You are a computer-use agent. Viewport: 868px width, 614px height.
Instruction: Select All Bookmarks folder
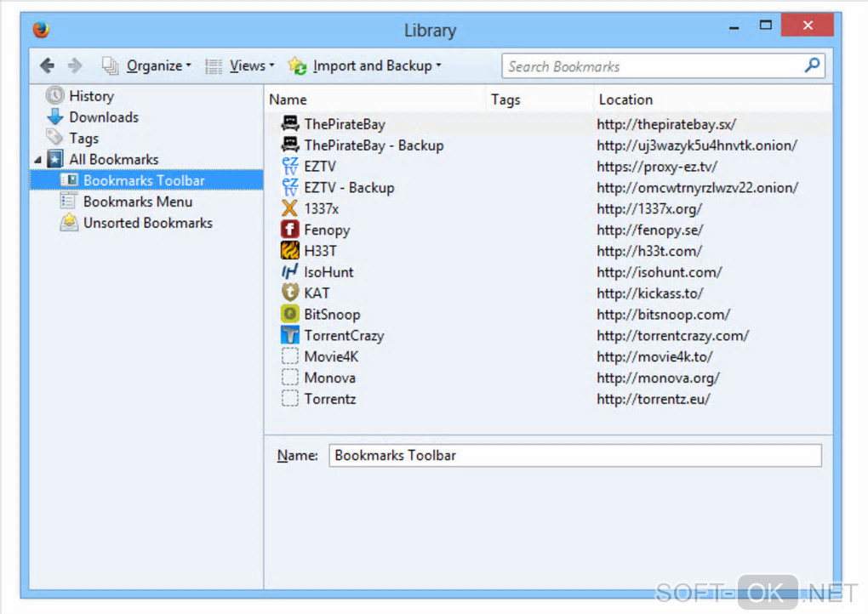click(113, 159)
